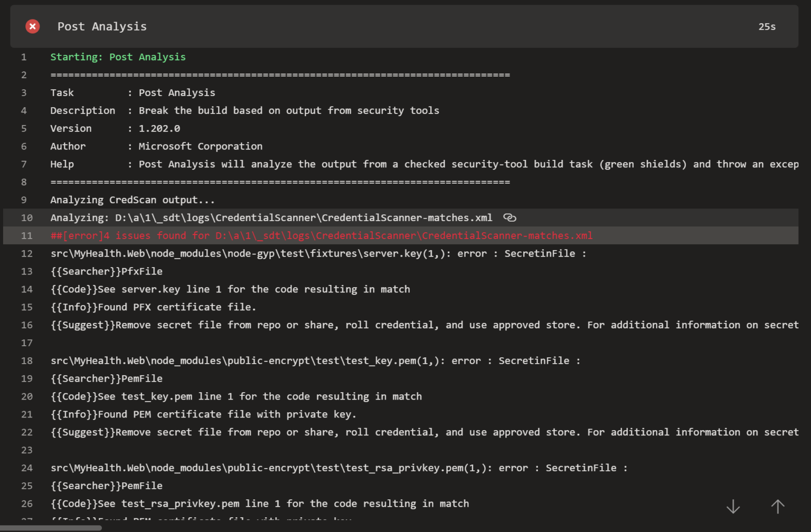811x532 pixels.
Task: Click the upward navigation arrow at bottom right
Action: [778, 506]
